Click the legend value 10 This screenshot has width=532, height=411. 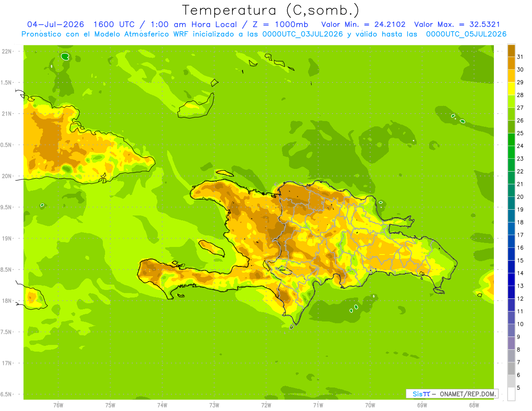pyautogui.click(x=520, y=324)
